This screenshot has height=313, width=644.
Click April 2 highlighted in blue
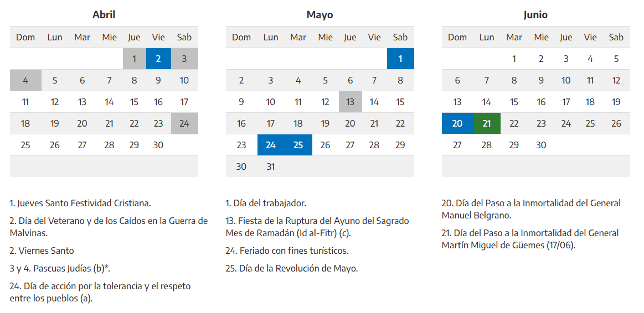click(158, 59)
